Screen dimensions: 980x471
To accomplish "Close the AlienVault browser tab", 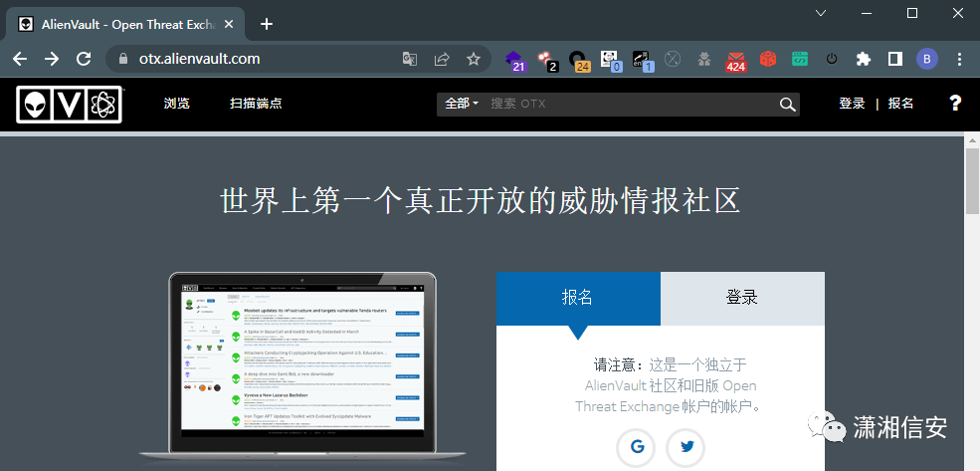I will [228, 24].
